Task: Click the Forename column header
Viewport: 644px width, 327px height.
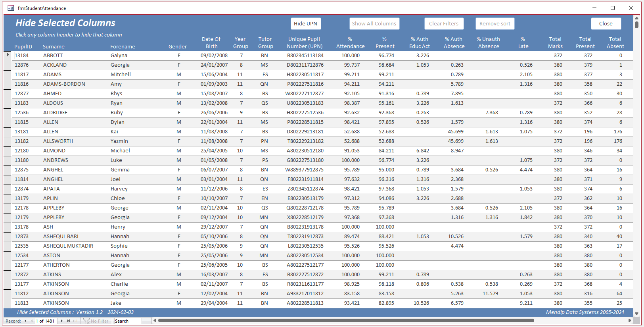Action: click(x=123, y=46)
